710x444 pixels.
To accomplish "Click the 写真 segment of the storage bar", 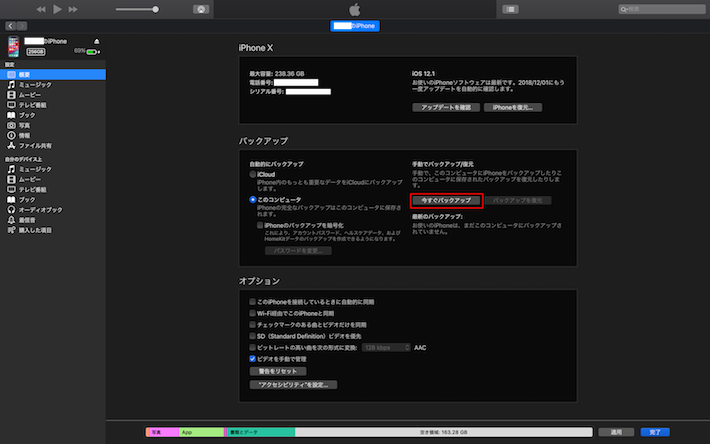I will pos(163,432).
